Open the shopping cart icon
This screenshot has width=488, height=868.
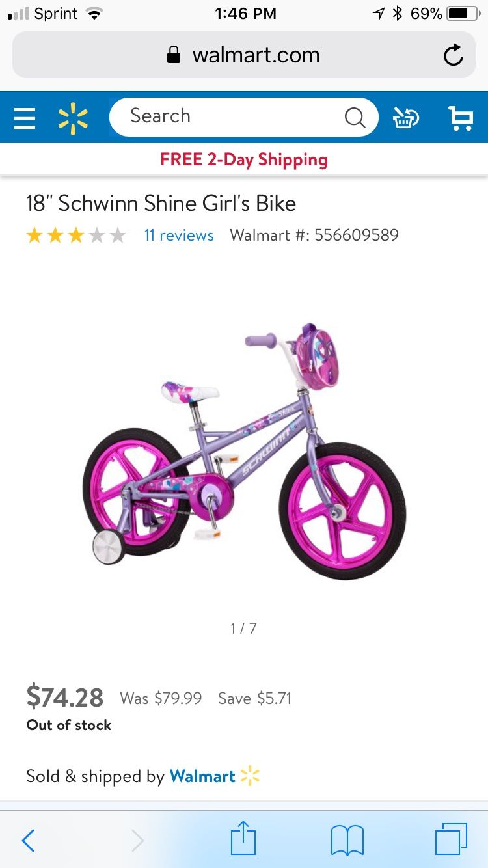(x=461, y=118)
